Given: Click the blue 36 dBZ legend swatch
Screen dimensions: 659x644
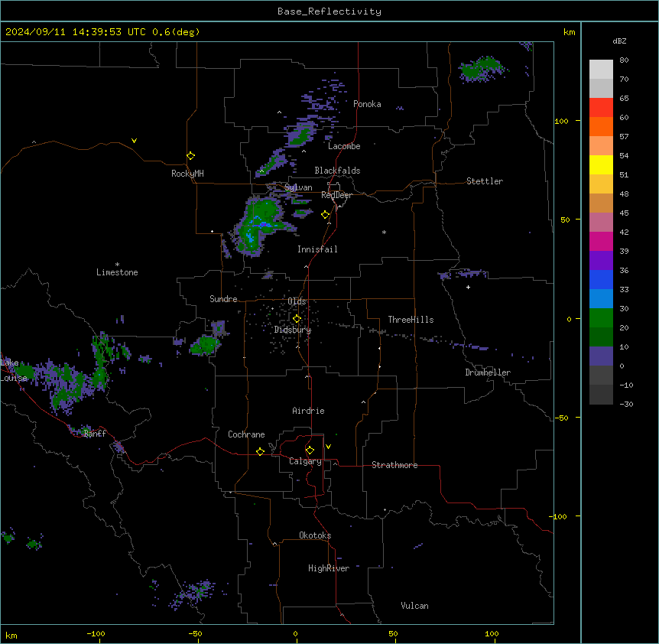Looking at the screenshot, I should 601,279.
